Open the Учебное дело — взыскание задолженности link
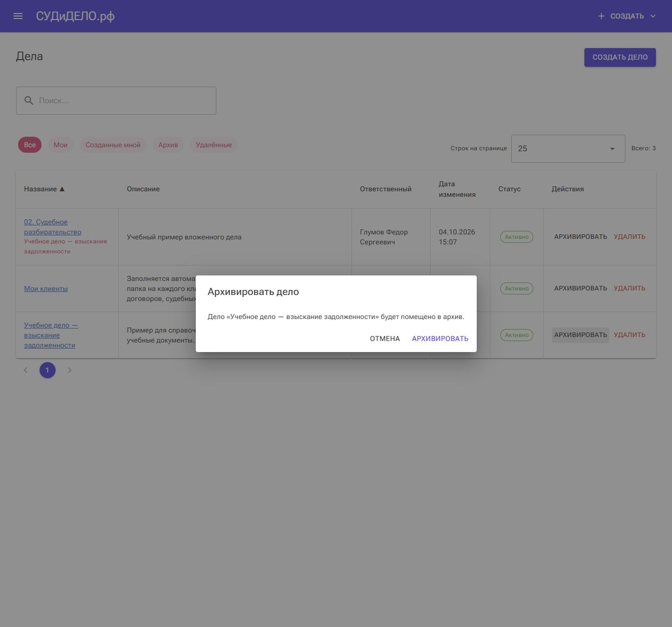This screenshot has width=672, height=627. (x=51, y=335)
